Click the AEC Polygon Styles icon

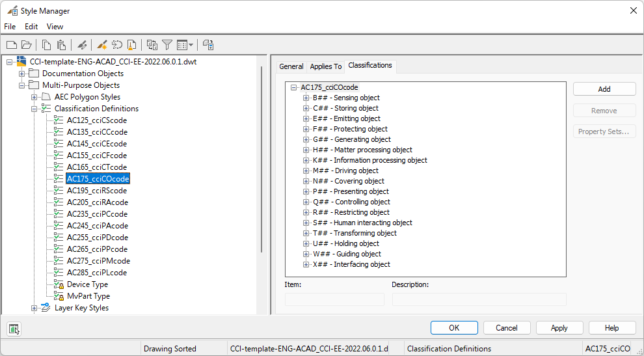click(46, 97)
